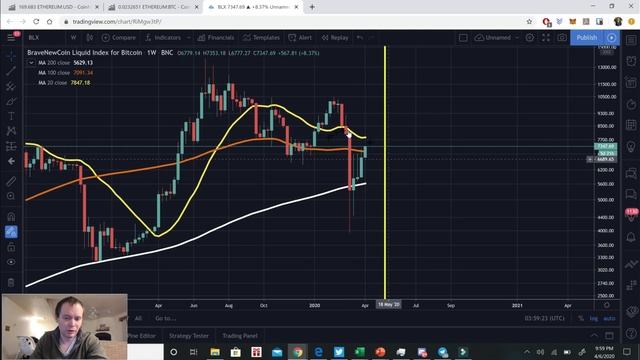The width and height of the screenshot is (640, 360).
Task: Select the prediction and measurement tool
Action: [11, 146]
